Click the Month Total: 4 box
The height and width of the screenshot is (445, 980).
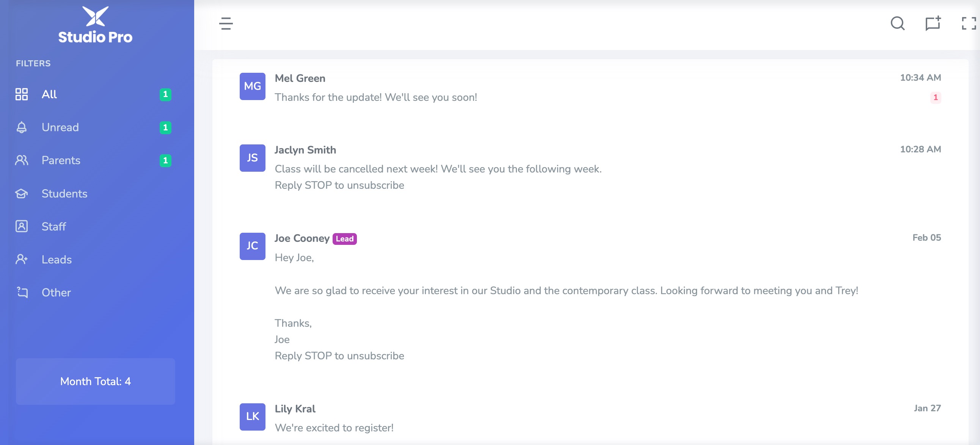click(96, 381)
